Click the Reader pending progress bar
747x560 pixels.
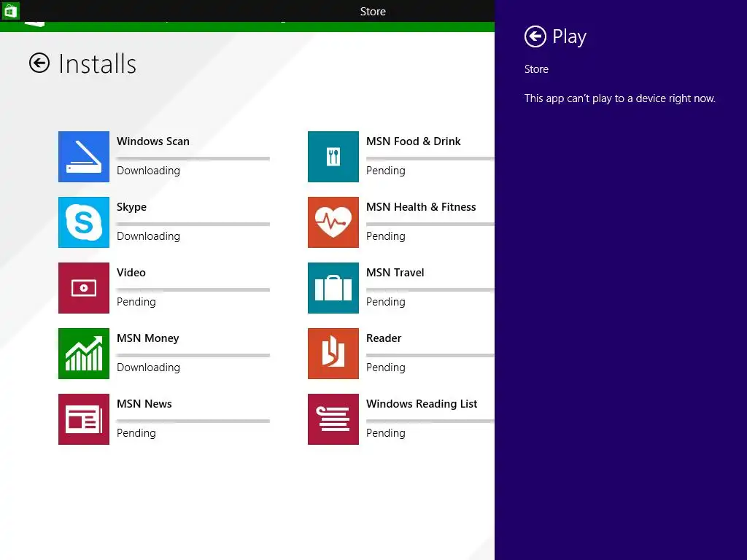(430, 355)
